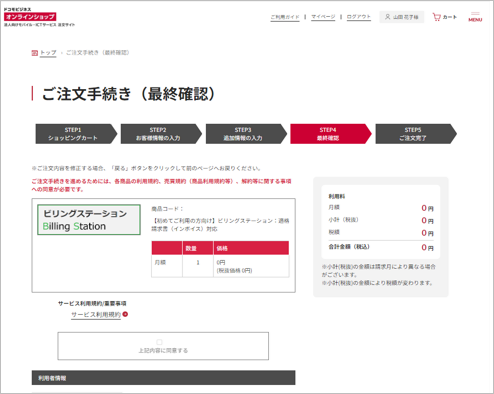The height and width of the screenshot is (394, 494).
Task: Click the 合計金額（税込） label
Action: (349, 247)
